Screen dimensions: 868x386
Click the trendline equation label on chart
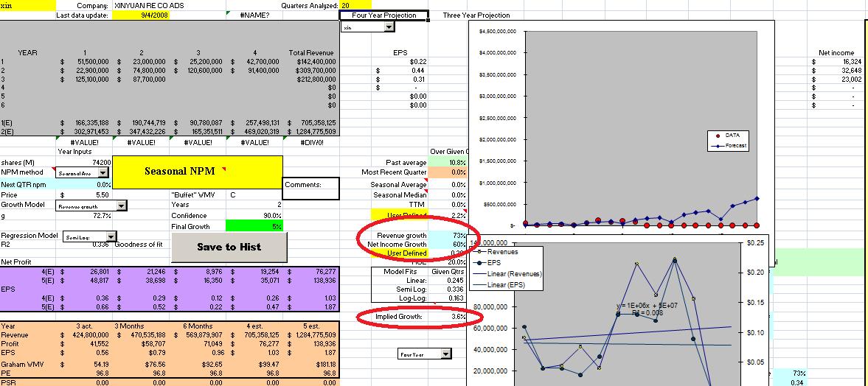[647, 308]
